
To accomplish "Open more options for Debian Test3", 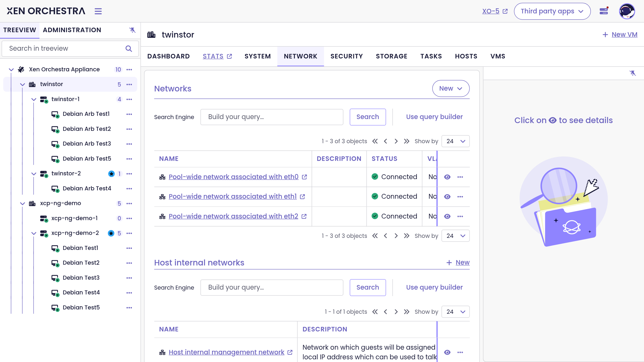I will (x=129, y=278).
